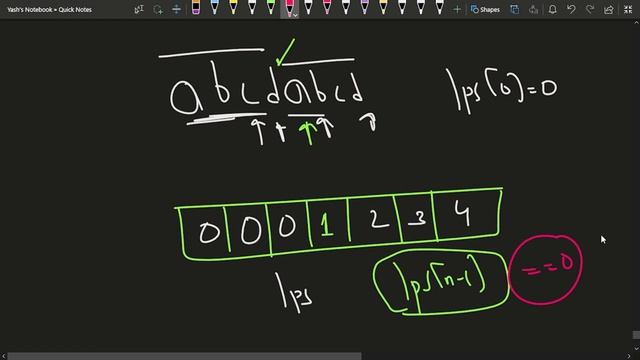Pick the white pen right of the selected red pen

pyautogui.click(x=308, y=8)
